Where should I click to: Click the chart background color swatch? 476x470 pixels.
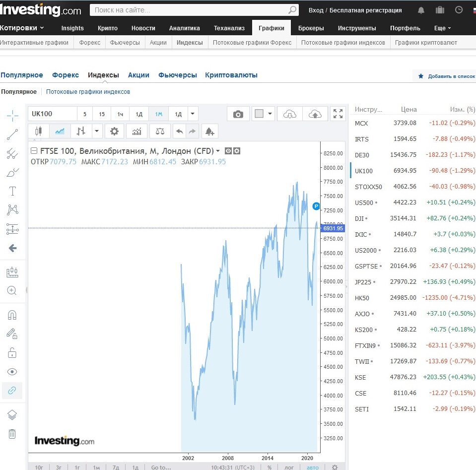tap(259, 114)
